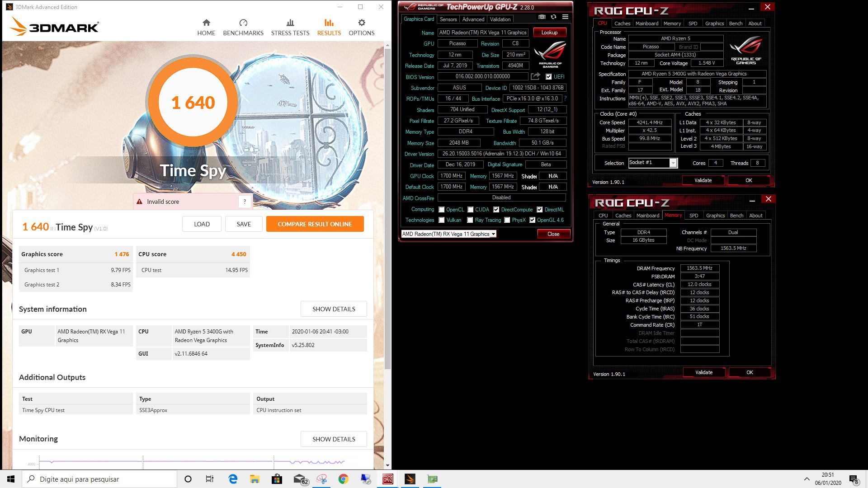Switch to GPU-Z Advanced tab

[x=473, y=19]
